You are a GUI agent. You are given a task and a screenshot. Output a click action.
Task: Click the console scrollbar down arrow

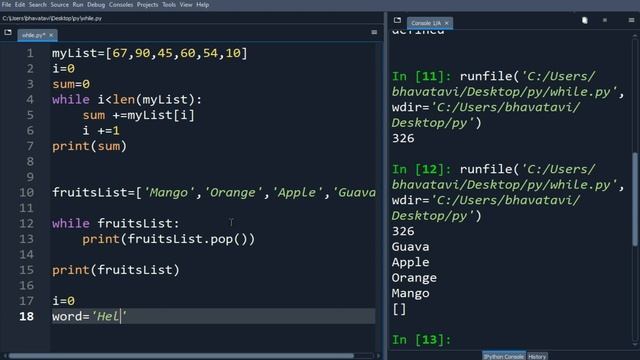tap(635, 345)
